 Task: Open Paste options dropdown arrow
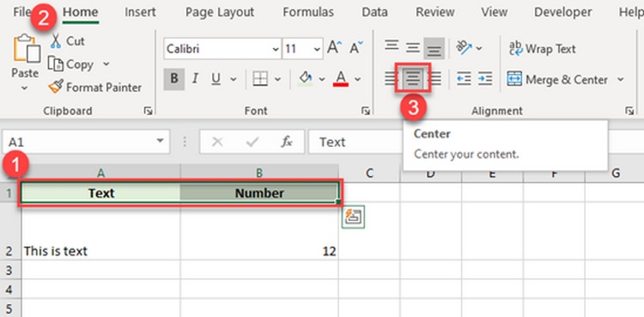click(x=24, y=88)
